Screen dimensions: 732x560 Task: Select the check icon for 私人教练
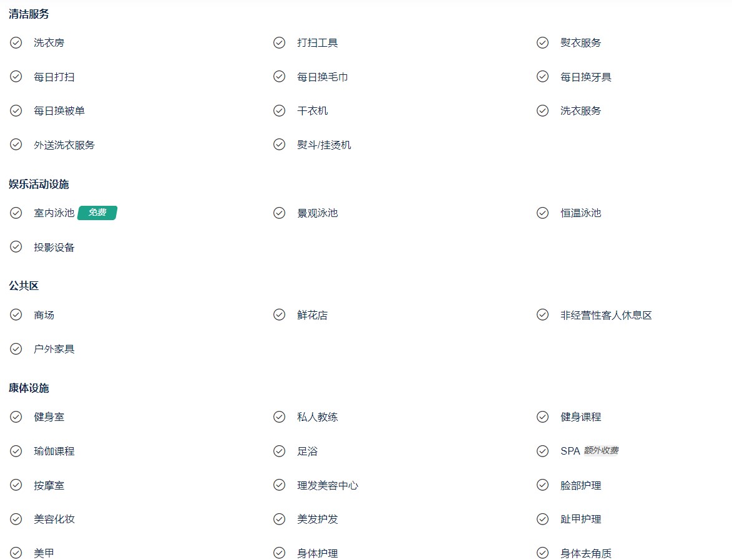coord(279,417)
